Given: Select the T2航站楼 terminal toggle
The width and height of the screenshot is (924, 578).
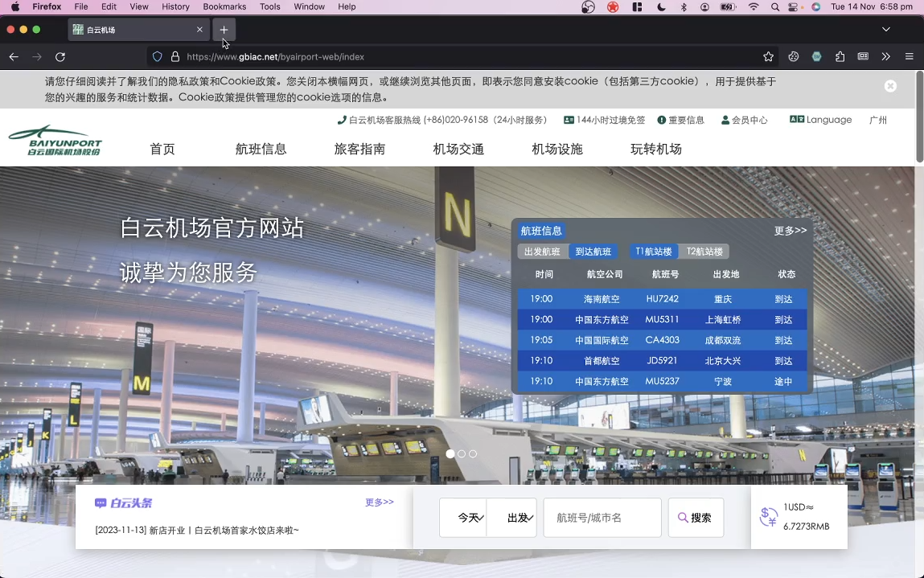Looking at the screenshot, I should click(706, 252).
